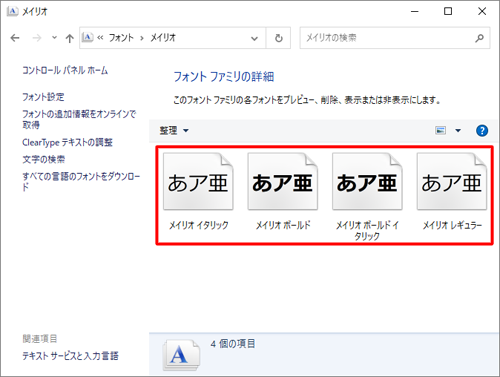
Task: Open the recent locations dropdown chevron
Action: 54,38
